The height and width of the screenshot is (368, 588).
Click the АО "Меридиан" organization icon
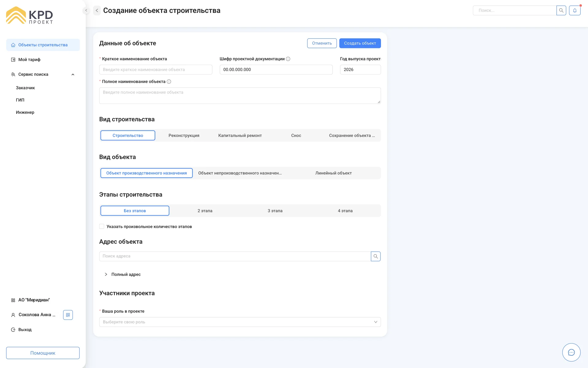tap(13, 300)
